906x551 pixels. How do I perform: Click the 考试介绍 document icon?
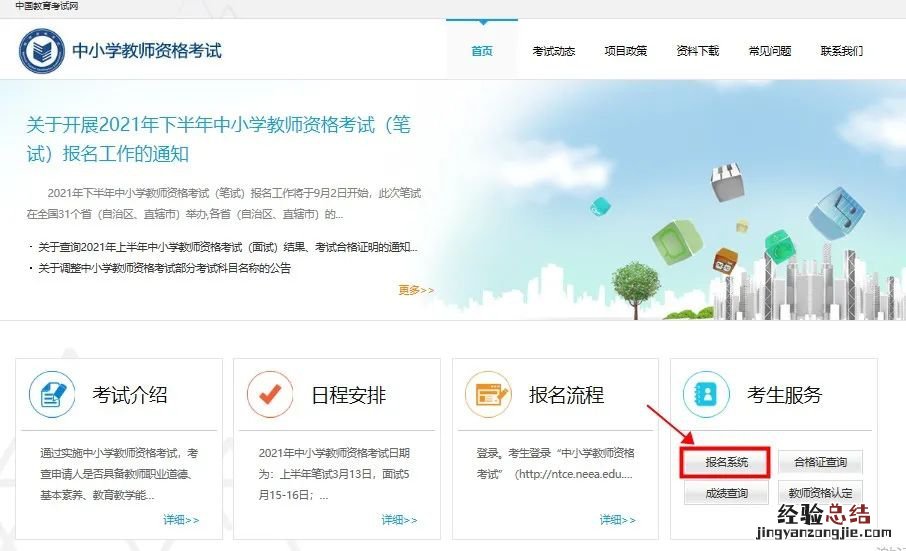click(x=52, y=394)
